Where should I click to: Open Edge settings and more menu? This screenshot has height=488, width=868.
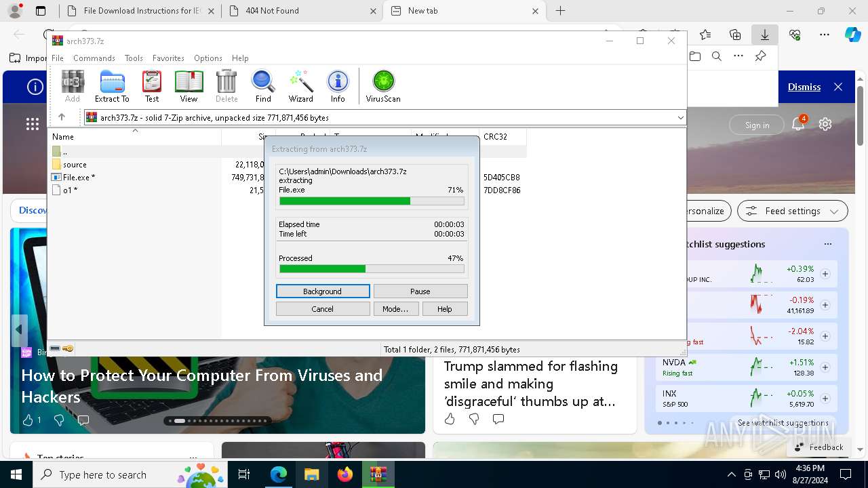click(x=825, y=35)
